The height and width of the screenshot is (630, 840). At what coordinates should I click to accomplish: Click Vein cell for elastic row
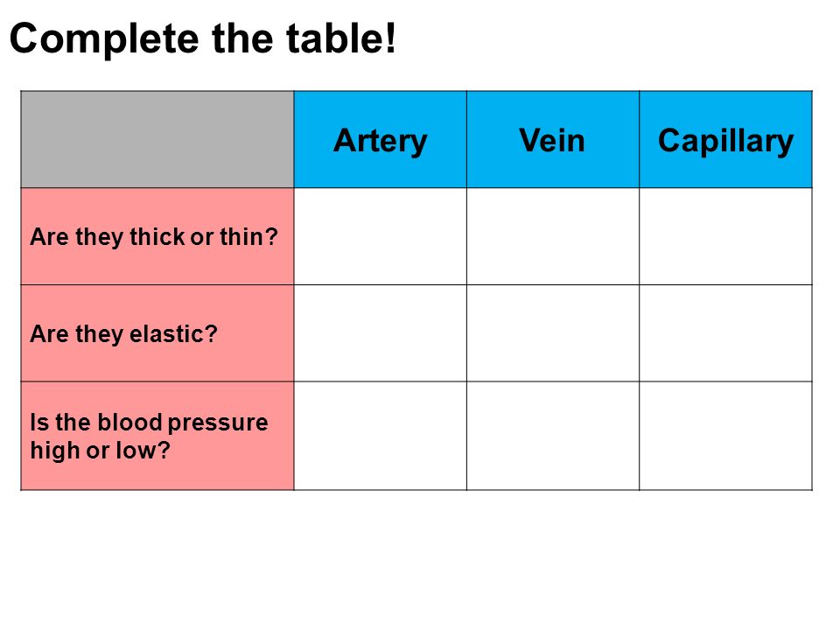tap(553, 333)
